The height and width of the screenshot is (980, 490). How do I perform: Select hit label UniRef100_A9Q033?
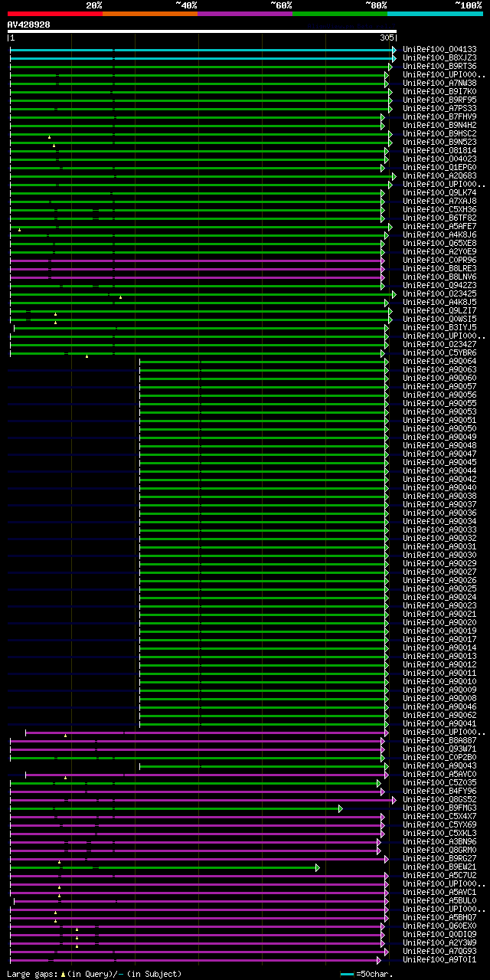(439, 529)
